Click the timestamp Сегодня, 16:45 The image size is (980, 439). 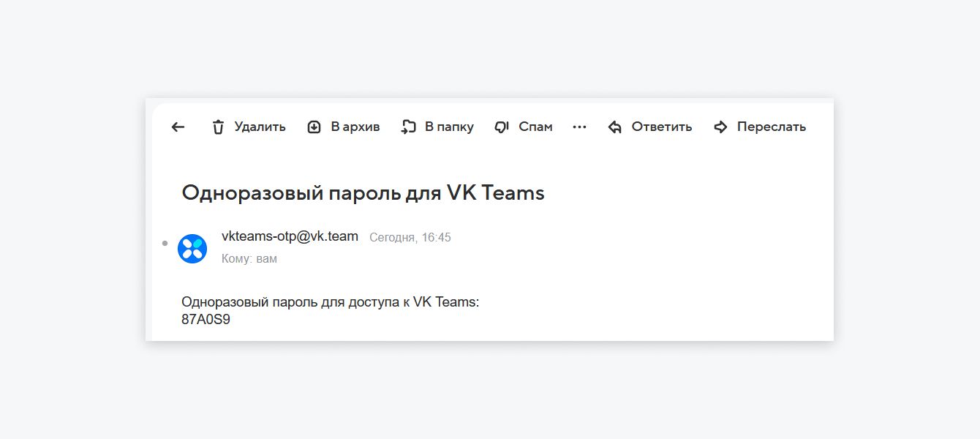coord(411,237)
